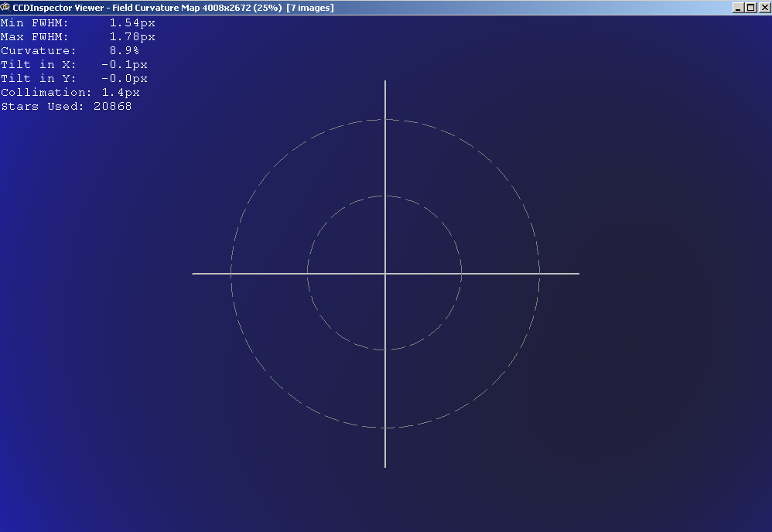Image resolution: width=772 pixels, height=532 pixels.
Task: Click the bottom end of vertical axis line
Action: pyautogui.click(x=385, y=465)
